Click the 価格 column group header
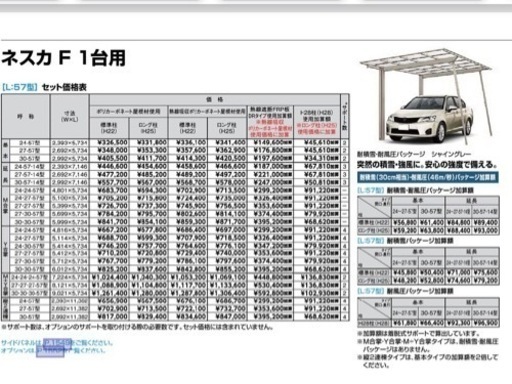Viewport: 512px width, 384px height. tap(215, 99)
